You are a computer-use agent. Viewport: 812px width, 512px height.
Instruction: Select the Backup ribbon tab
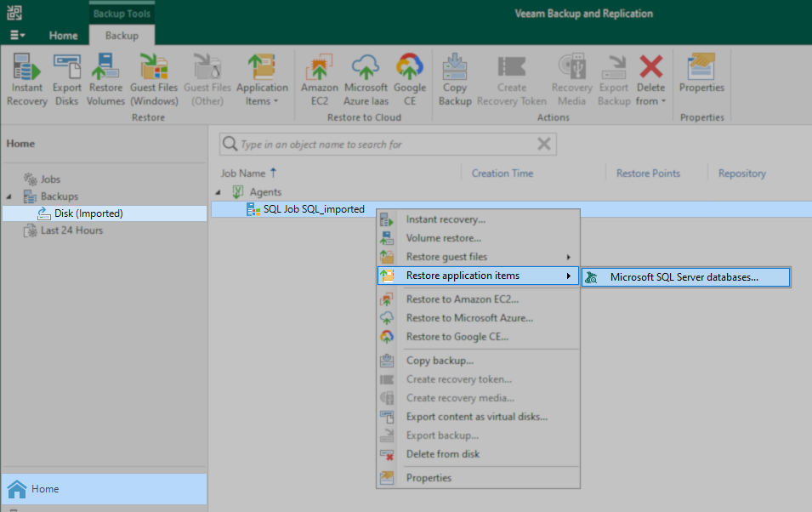(122, 35)
